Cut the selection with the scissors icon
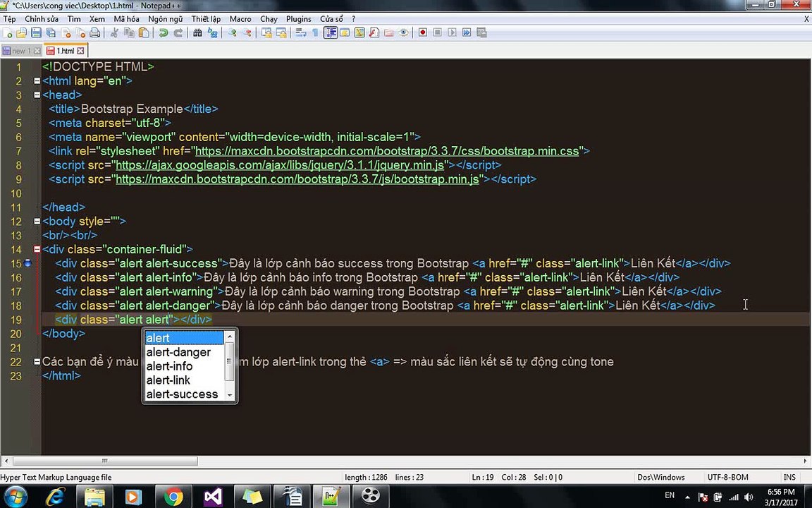Viewport: 812px width, 508px height. (x=114, y=32)
